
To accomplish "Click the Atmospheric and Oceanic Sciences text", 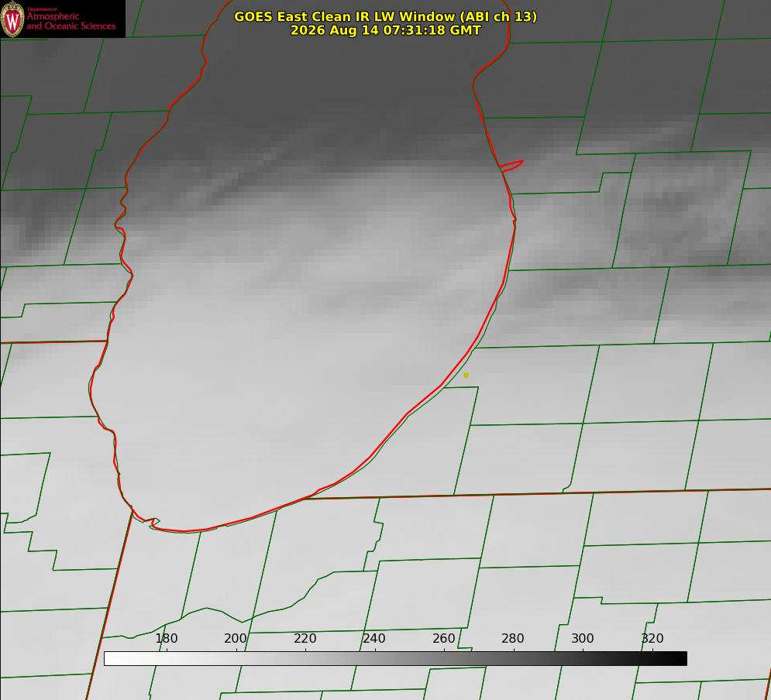I will tap(71, 21).
